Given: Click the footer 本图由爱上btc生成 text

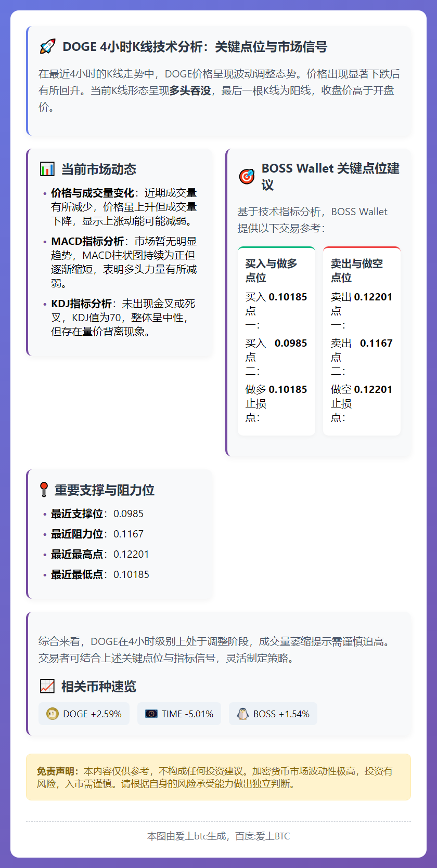Looking at the screenshot, I should 219,836.
